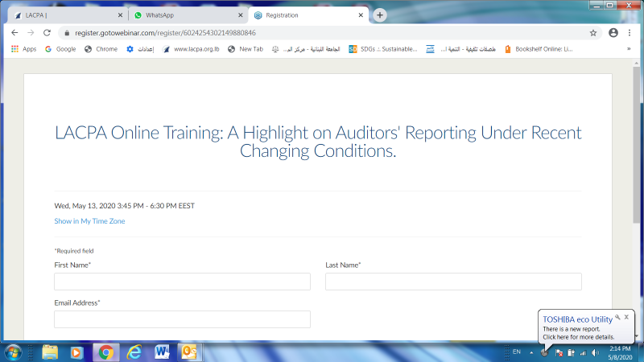Close TOSHIBA eco Utility notification
The image size is (644, 362).
click(x=626, y=317)
